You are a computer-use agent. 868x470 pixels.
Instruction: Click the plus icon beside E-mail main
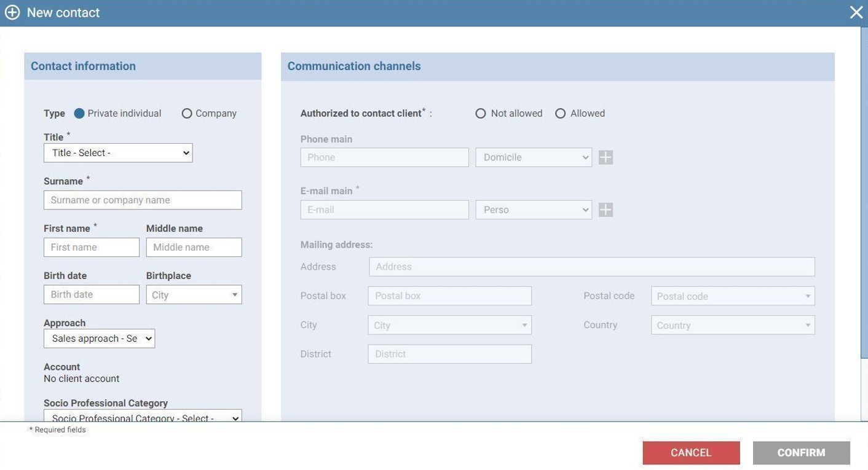click(x=606, y=210)
